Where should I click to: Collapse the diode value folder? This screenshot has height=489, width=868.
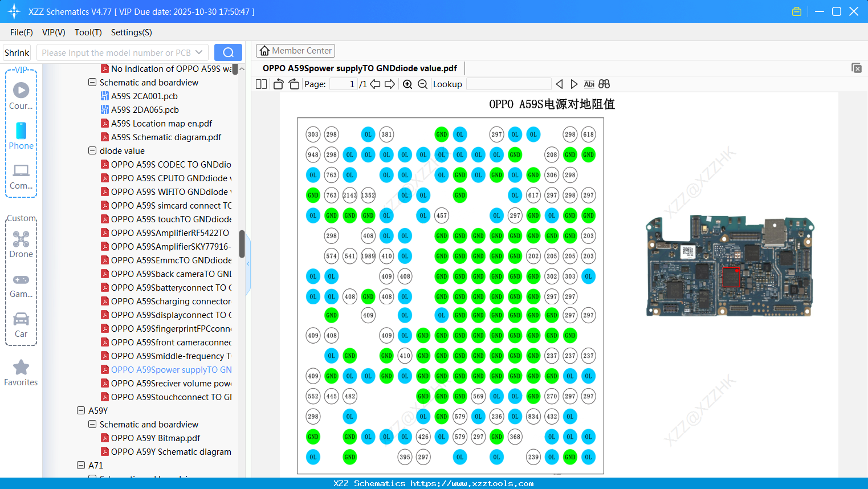pos(92,150)
